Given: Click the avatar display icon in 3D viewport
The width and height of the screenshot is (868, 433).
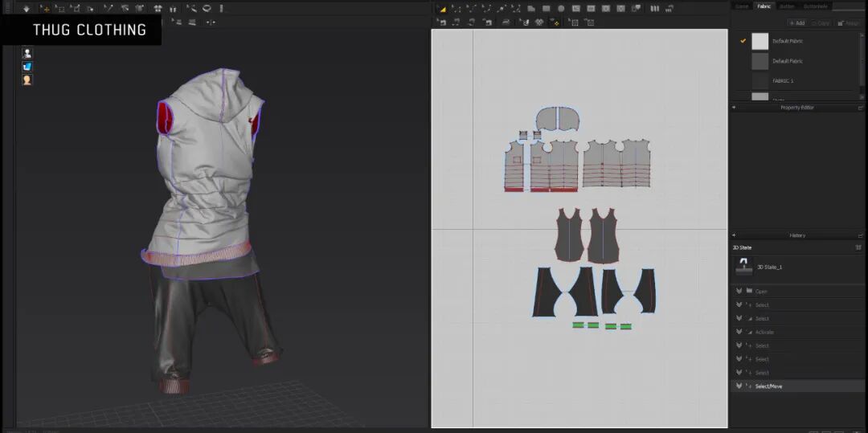Looking at the screenshot, I should click(x=27, y=53).
